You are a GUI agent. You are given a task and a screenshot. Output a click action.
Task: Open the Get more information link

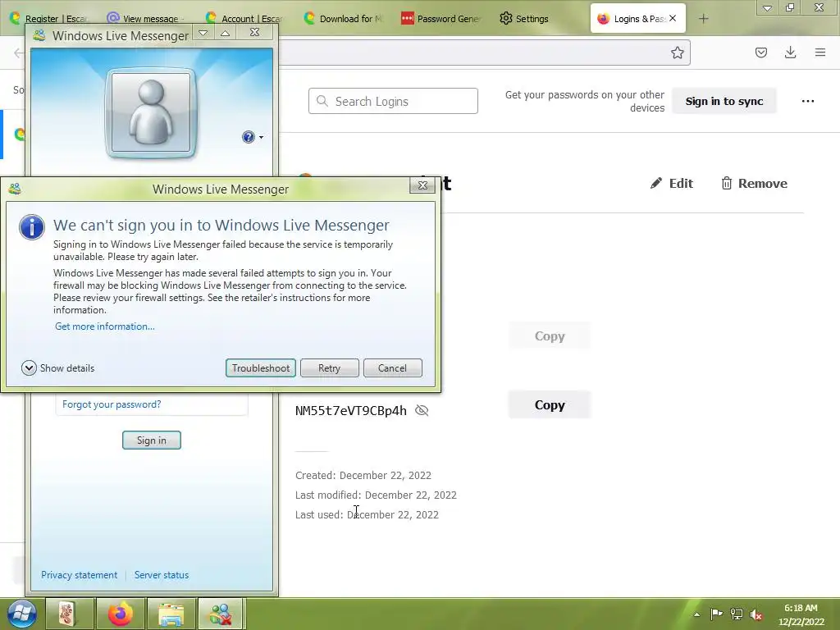tap(105, 326)
